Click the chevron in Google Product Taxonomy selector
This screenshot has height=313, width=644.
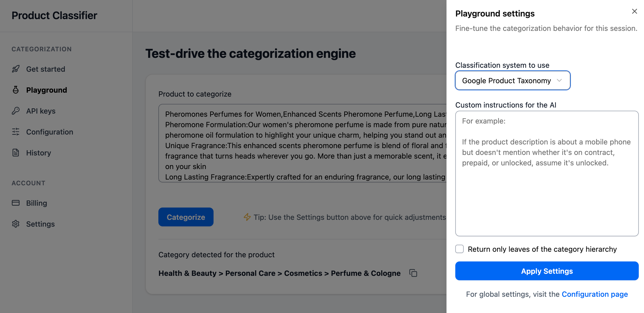(559, 80)
